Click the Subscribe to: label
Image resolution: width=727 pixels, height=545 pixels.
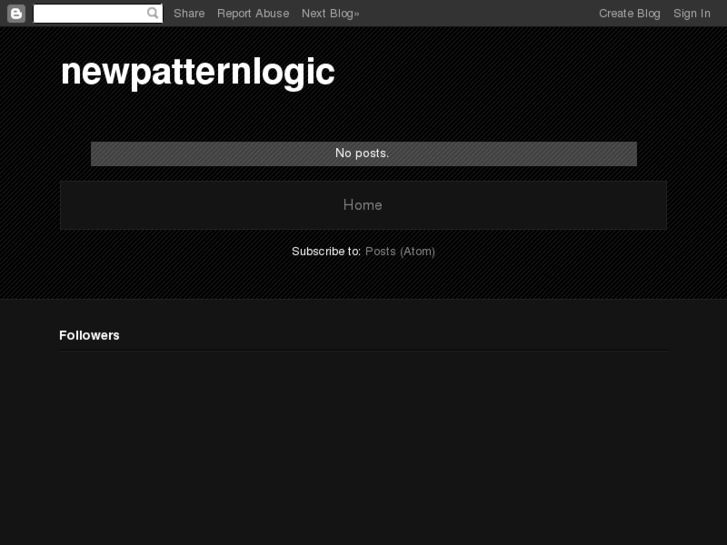[x=326, y=251]
